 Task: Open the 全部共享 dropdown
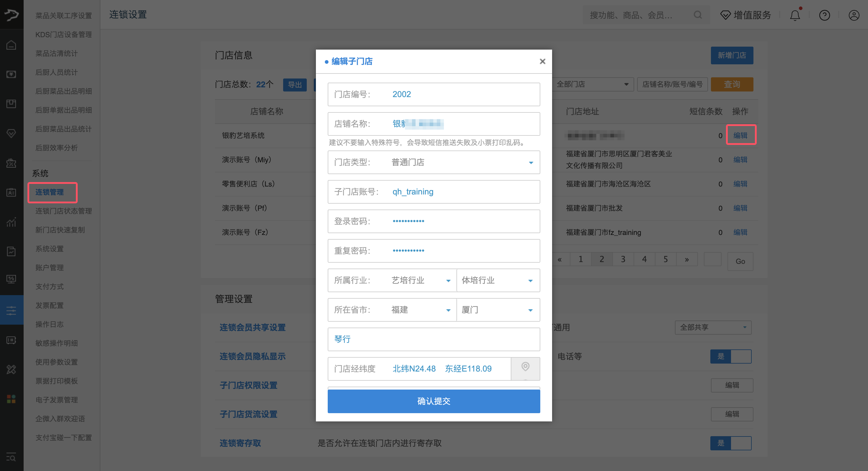tap(713, 327)
